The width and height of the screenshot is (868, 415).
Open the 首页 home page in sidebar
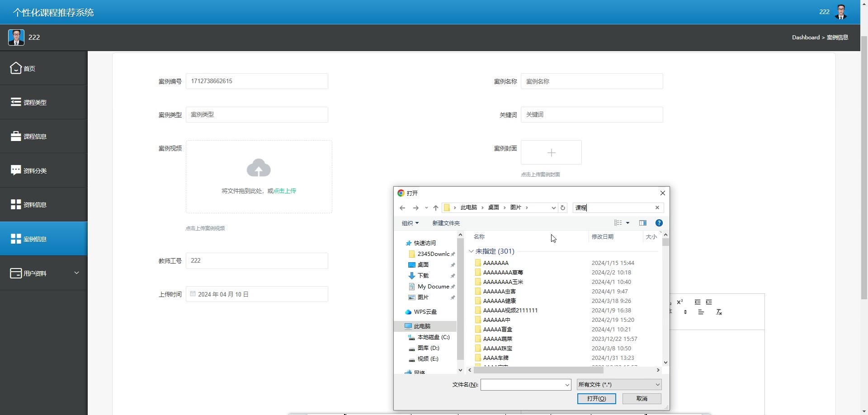coord(43,68)
